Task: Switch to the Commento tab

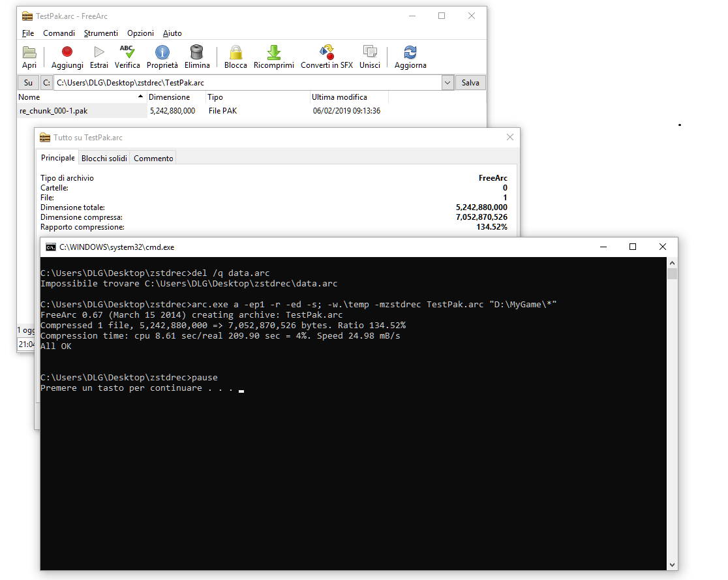Action: click(153, 159)
